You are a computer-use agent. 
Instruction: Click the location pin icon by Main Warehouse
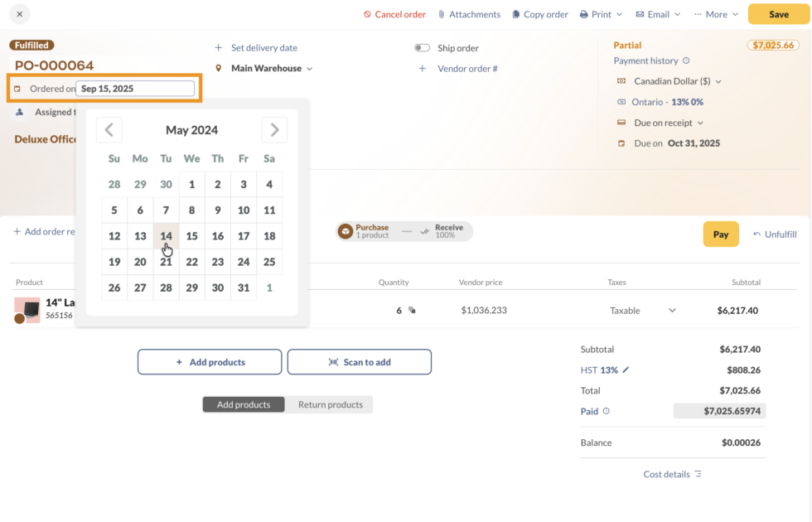[x=219, y=68]
